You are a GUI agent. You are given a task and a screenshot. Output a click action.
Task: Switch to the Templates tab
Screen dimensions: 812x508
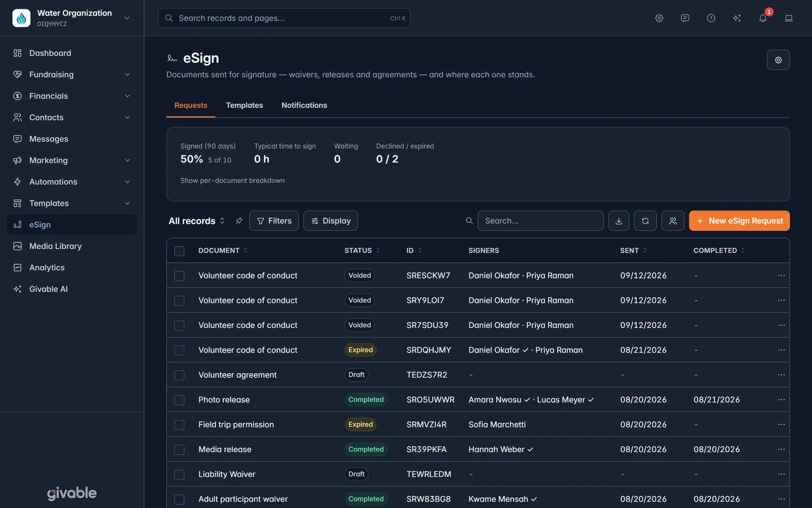[x=244, y=105]
